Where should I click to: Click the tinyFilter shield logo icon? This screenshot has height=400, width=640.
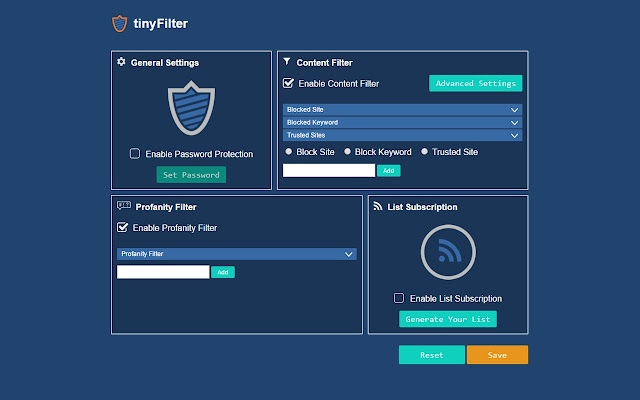point(120,24)
